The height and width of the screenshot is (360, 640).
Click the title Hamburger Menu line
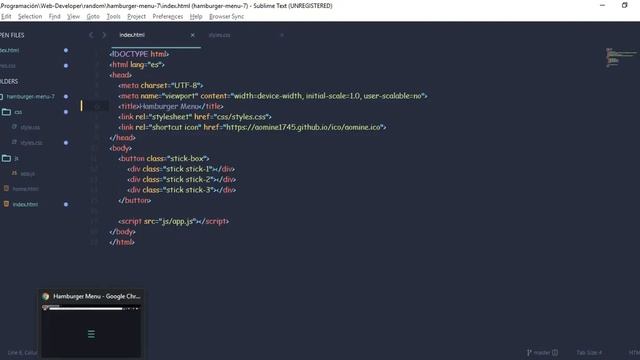tap(171, 106)
